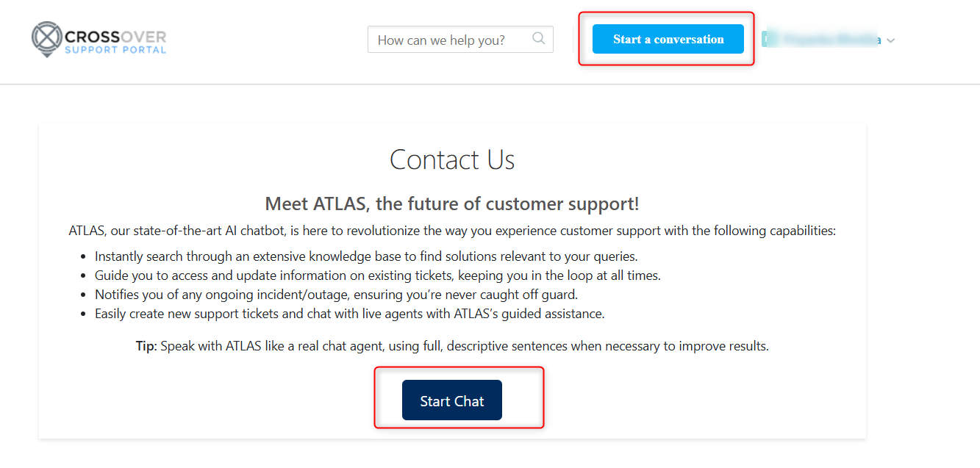Click the CROSSOVER wordmark text in the logo
Viewport: 980px width, 468px height.
(115, 35)
